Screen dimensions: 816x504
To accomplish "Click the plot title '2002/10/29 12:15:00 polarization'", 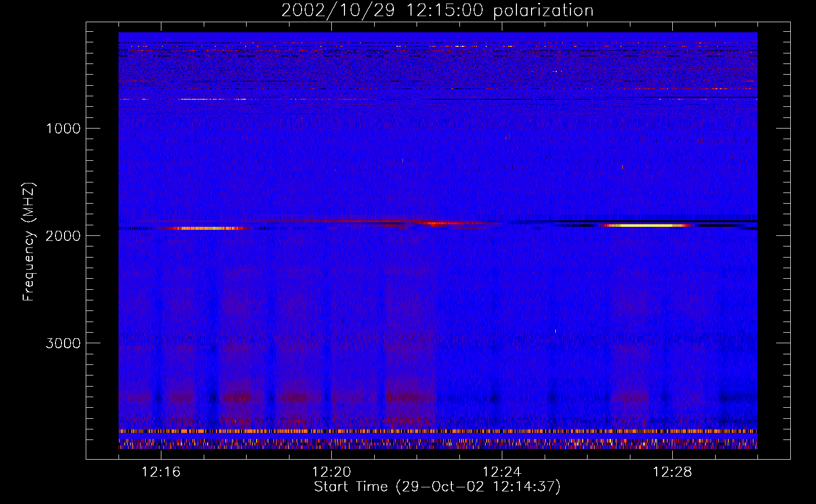I will [x=437, y=11].
